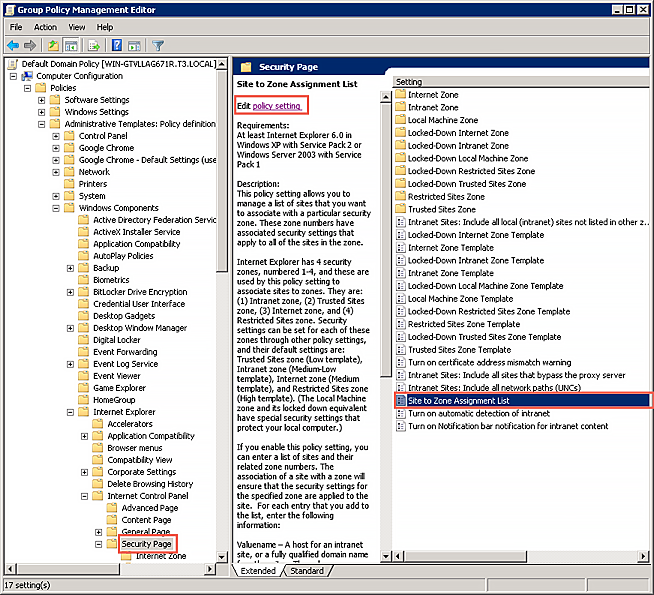Open the Action menu

pyautogui.click(x=45, y=27)
